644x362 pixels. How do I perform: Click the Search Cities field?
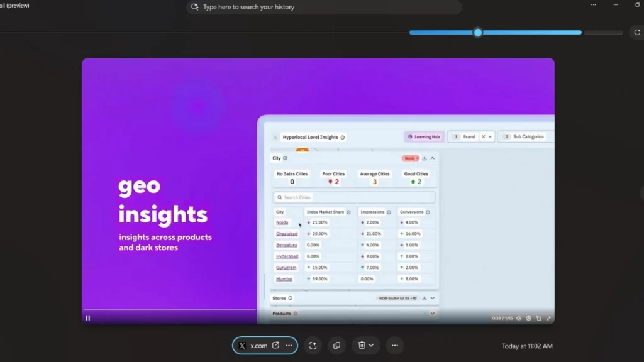[354, 197]
